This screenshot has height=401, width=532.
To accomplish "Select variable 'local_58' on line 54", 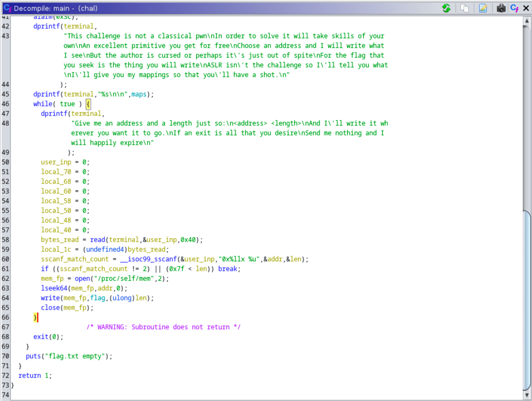I will [56, 201].
